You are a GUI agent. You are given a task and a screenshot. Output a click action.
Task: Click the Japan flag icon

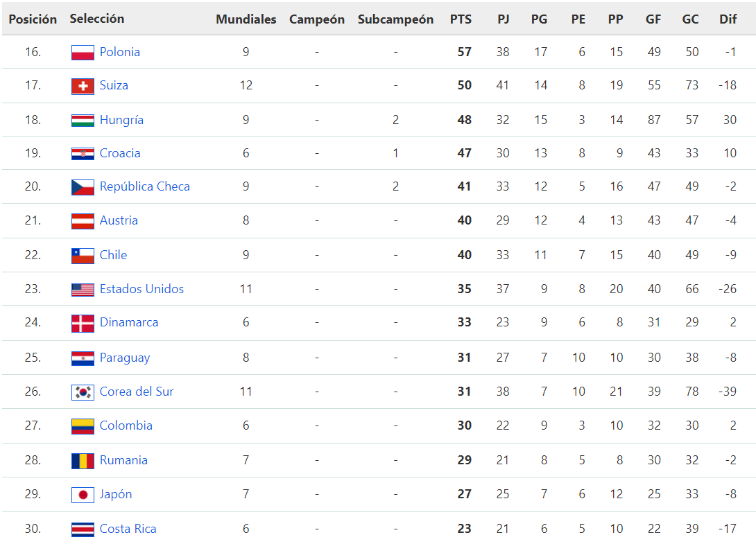(x=83, y=495)
